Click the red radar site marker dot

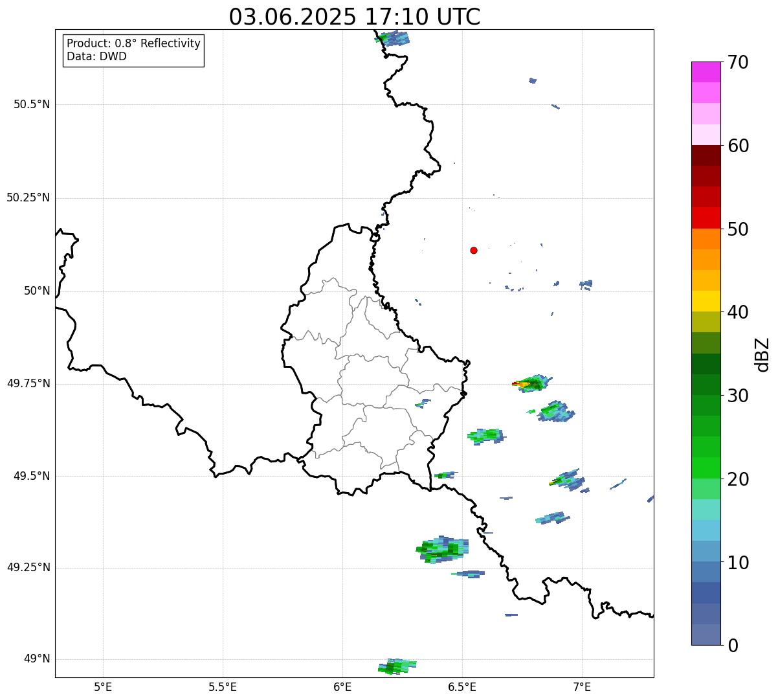(x=474, y=250)
